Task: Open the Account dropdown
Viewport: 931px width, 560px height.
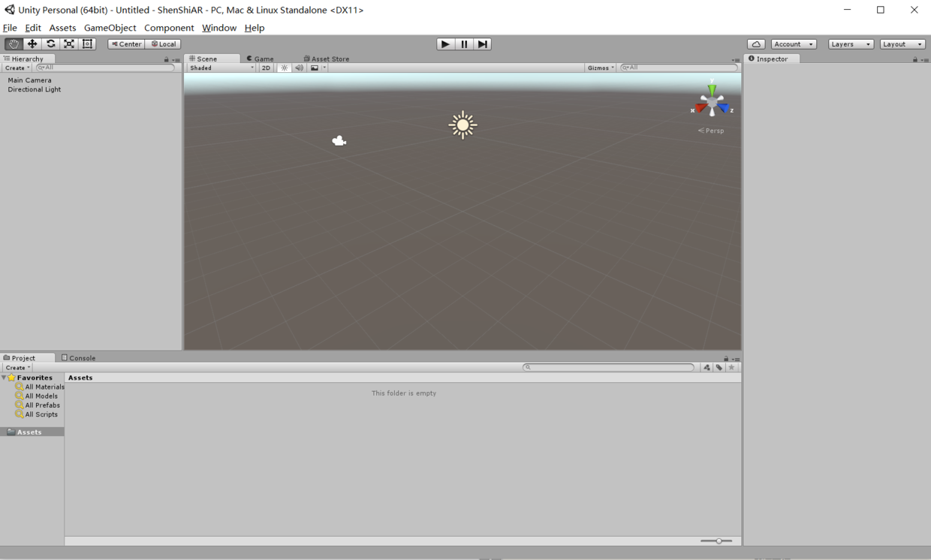Action: [x=794, y=44]
